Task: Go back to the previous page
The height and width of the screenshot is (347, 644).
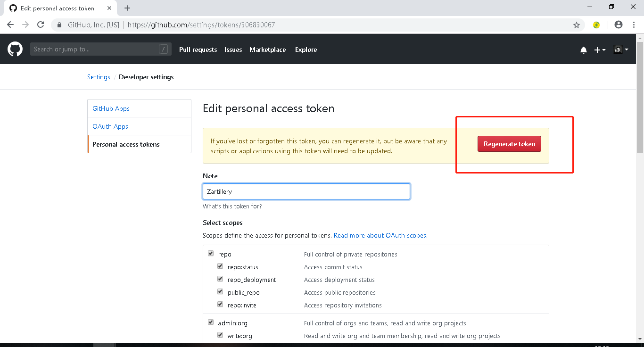Action: [x=10, y=25]
